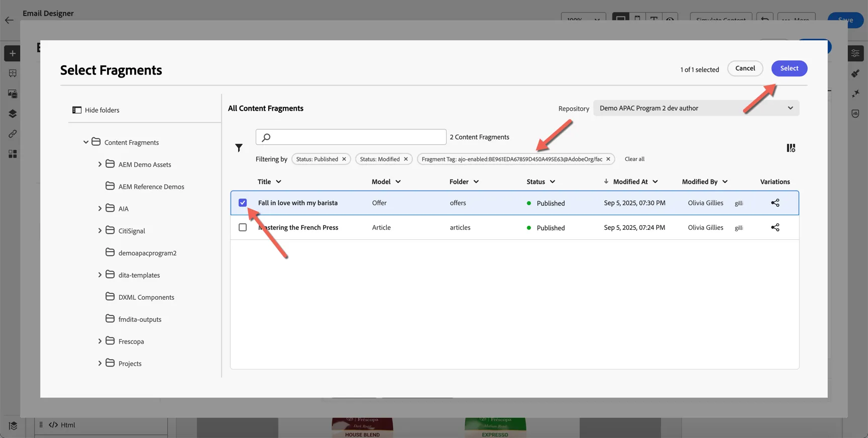Expand the AIA folder
The width and height of the screenshot is (868, 438).
coord(99,209)
